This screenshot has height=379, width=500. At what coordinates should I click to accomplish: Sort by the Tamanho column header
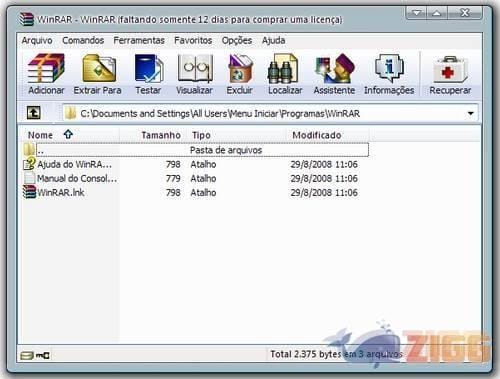[161, 135]
